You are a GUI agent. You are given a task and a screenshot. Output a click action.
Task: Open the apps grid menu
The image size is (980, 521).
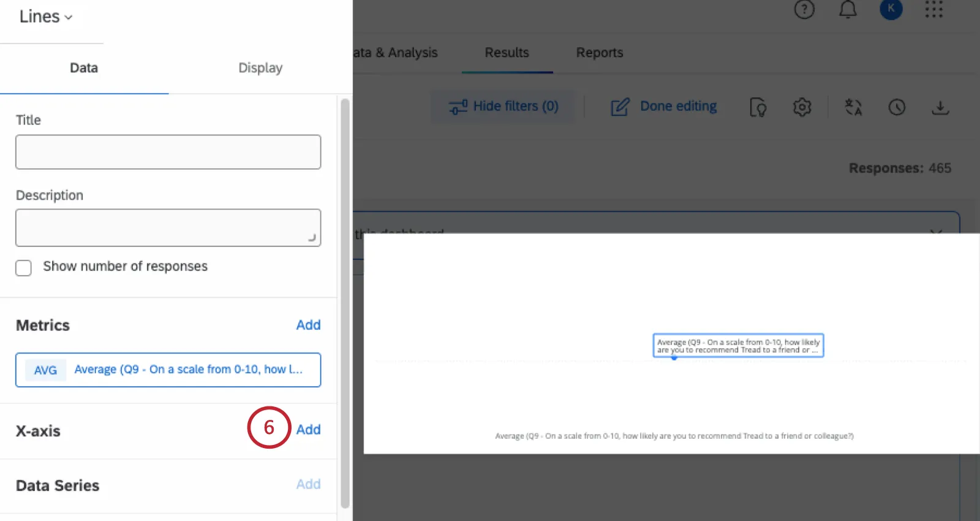(x=934, y=9)
